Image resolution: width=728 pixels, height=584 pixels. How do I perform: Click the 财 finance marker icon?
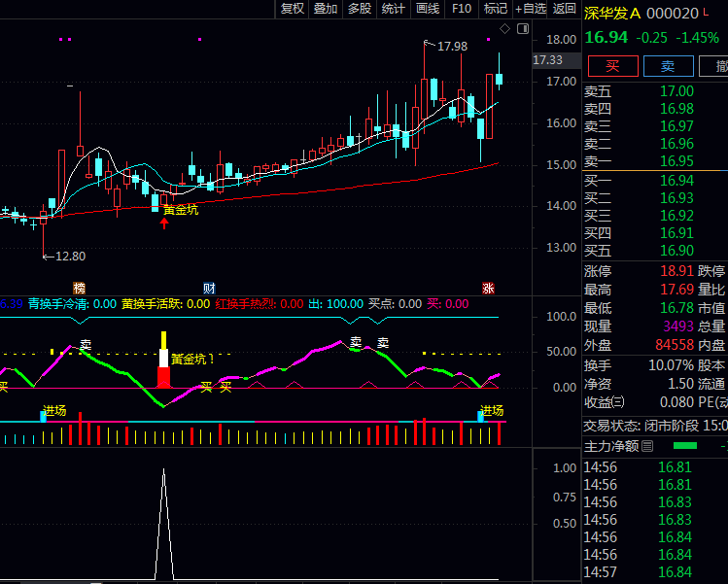click(x=209, y=288)
